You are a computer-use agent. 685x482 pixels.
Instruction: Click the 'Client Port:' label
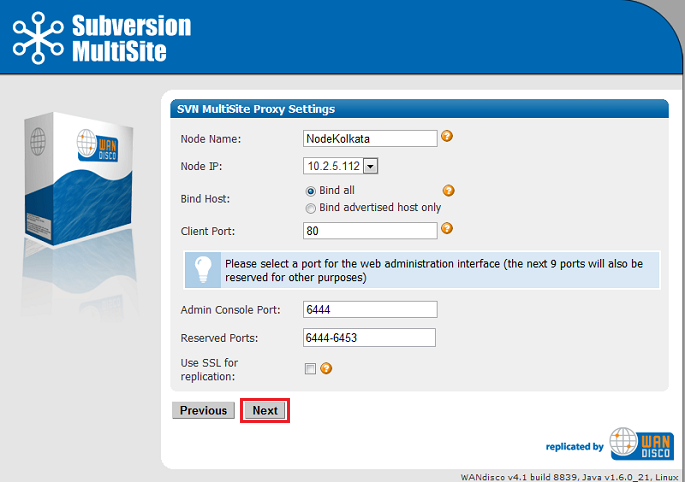(208, 231)
